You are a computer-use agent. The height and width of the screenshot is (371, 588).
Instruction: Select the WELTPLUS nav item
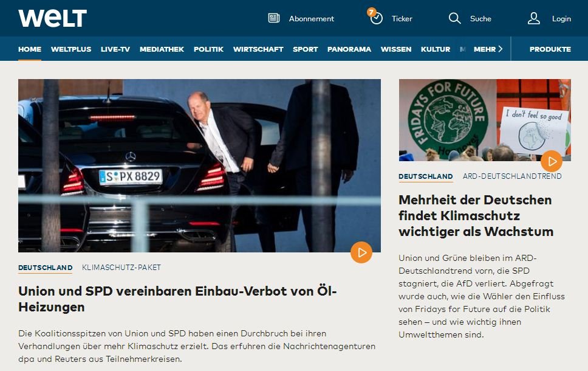pos(71,49)
